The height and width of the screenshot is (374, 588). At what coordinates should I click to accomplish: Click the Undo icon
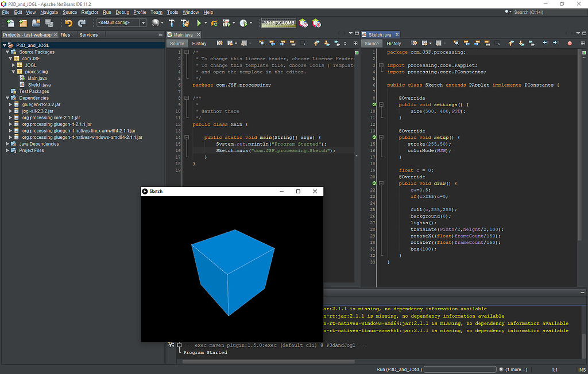[68, 23]
